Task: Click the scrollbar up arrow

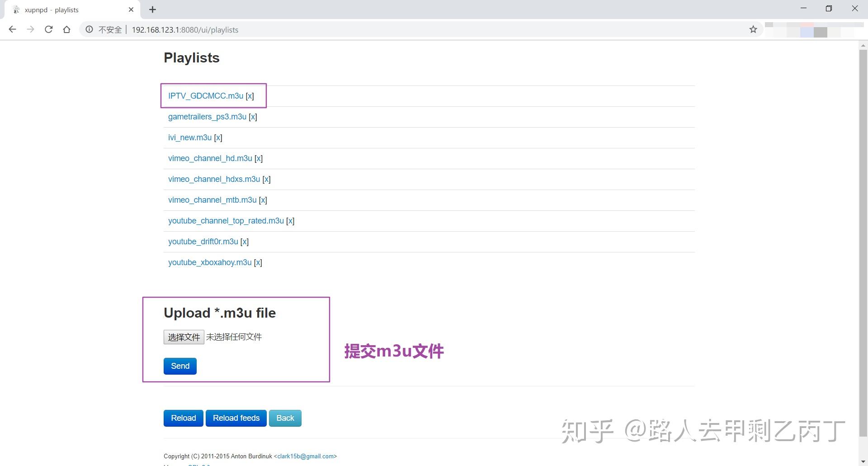Action: tap(863, 45)
